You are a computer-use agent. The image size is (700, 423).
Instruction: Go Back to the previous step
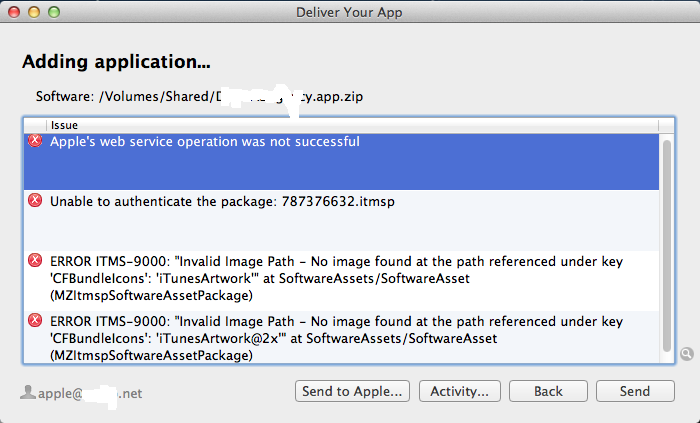tap(548, 391)
